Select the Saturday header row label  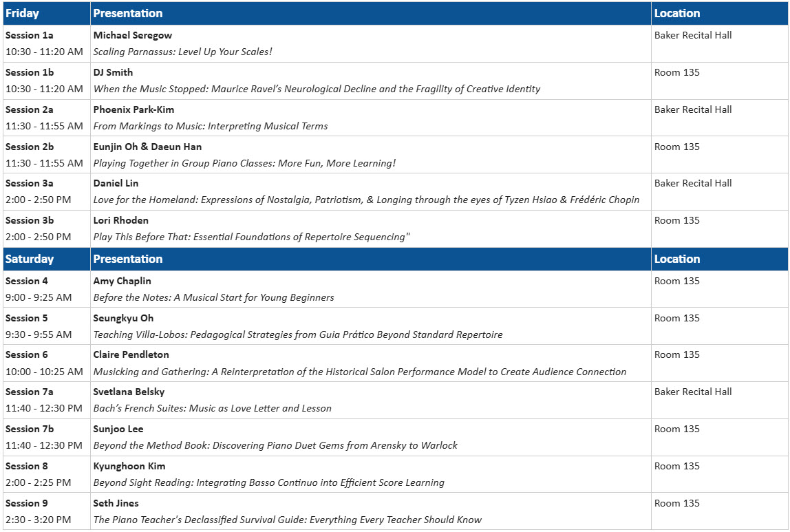pos(29,259)
